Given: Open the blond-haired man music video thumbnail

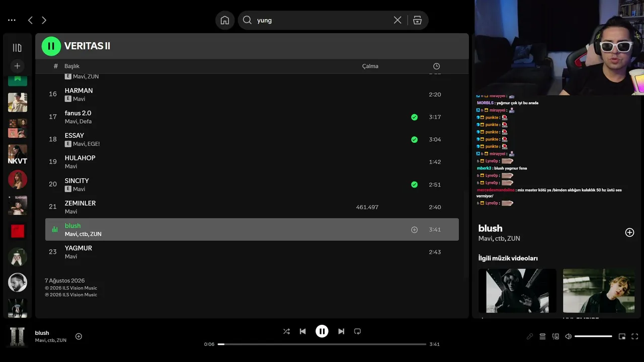Looking at the screenshot, I should coord(599,291).
